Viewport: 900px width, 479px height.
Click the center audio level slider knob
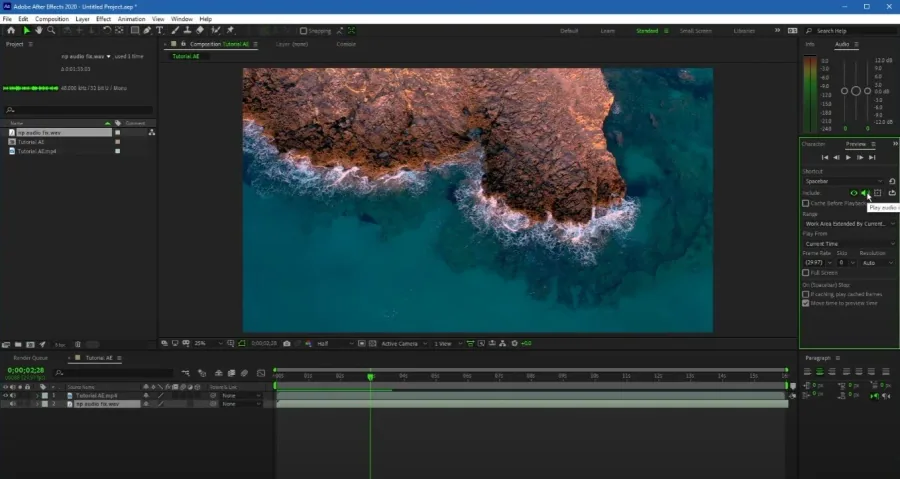coord(856,91)
